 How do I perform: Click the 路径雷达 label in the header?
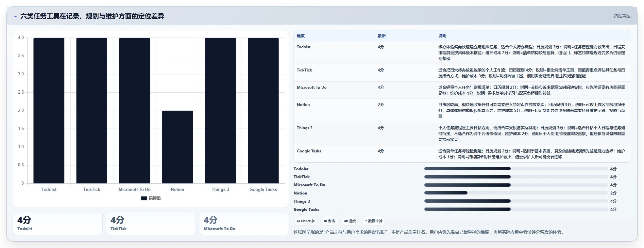tap(622, 16)
